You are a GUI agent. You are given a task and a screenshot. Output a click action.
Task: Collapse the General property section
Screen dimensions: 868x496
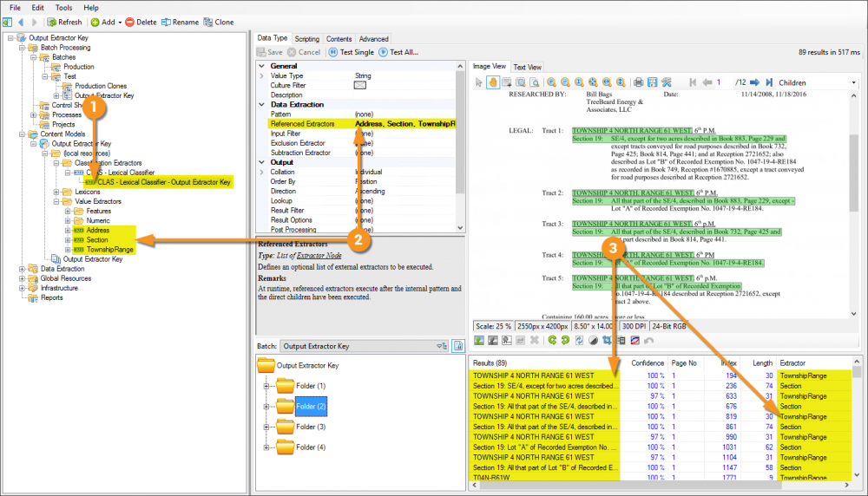click(x=261, y=66)
